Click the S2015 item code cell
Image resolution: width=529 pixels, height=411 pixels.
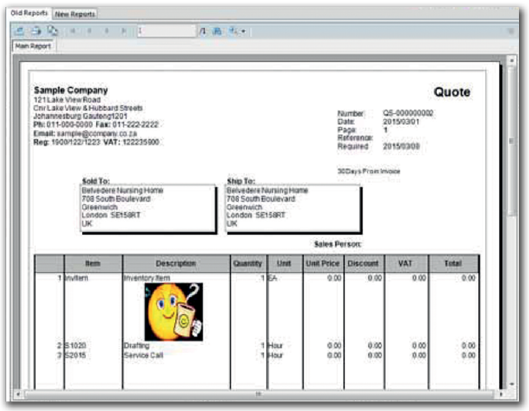pyautogui.click(x=75, y=355)
